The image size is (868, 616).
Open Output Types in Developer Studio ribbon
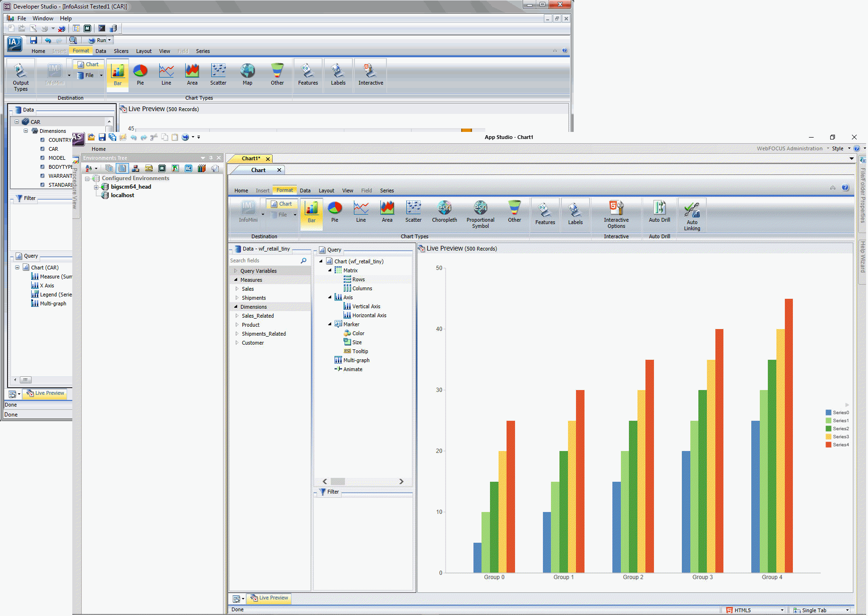click(x=20, y=76)
